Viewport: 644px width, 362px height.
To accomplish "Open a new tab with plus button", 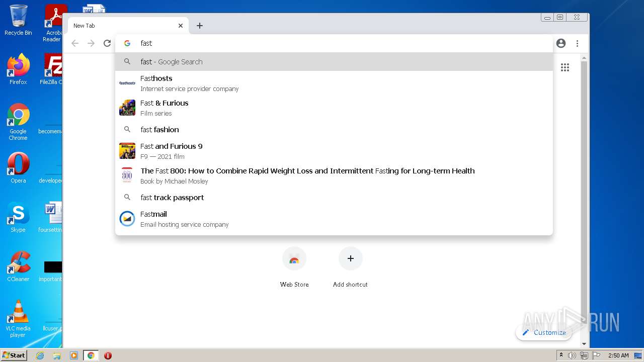I will click(x=200, y=26).
